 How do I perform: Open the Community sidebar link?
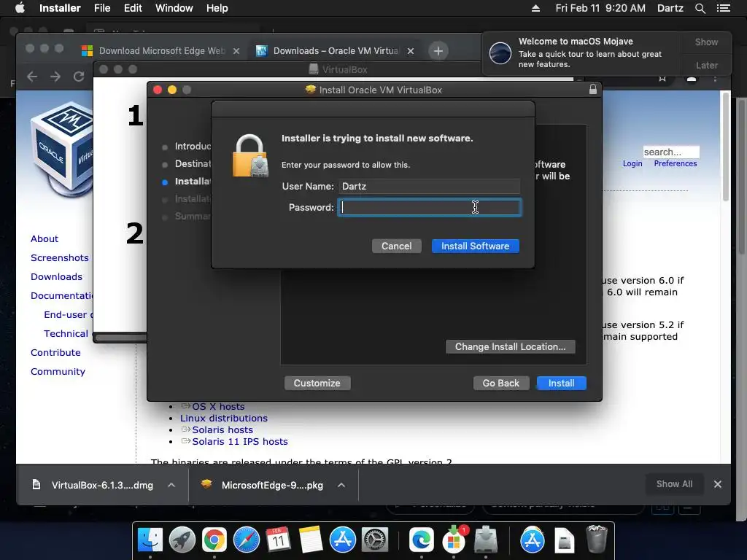tap(58, 371)
